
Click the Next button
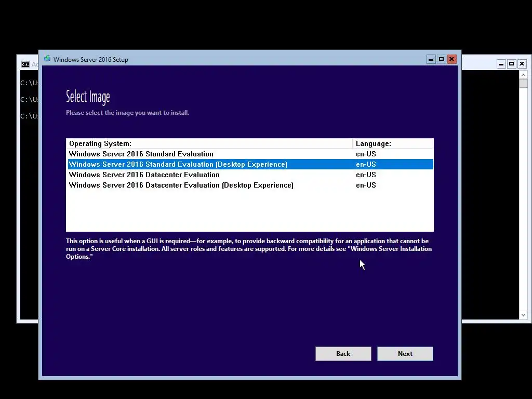[x=405, y=353]
